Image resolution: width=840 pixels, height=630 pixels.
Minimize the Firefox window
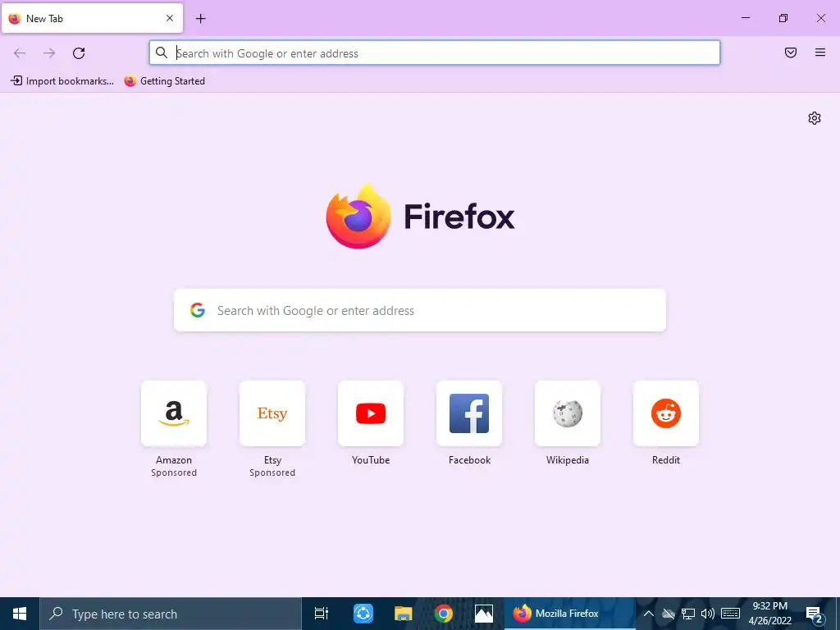[x=745, y=18]
